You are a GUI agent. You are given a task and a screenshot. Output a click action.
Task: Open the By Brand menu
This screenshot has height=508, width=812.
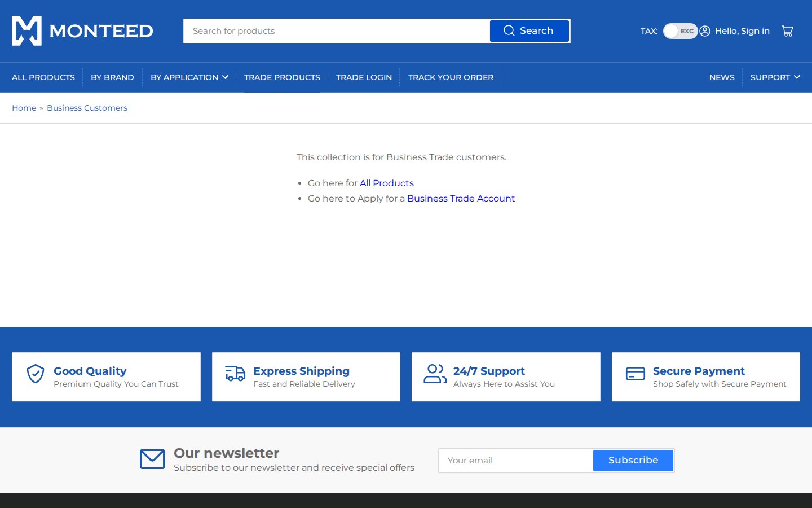[112, 77]
